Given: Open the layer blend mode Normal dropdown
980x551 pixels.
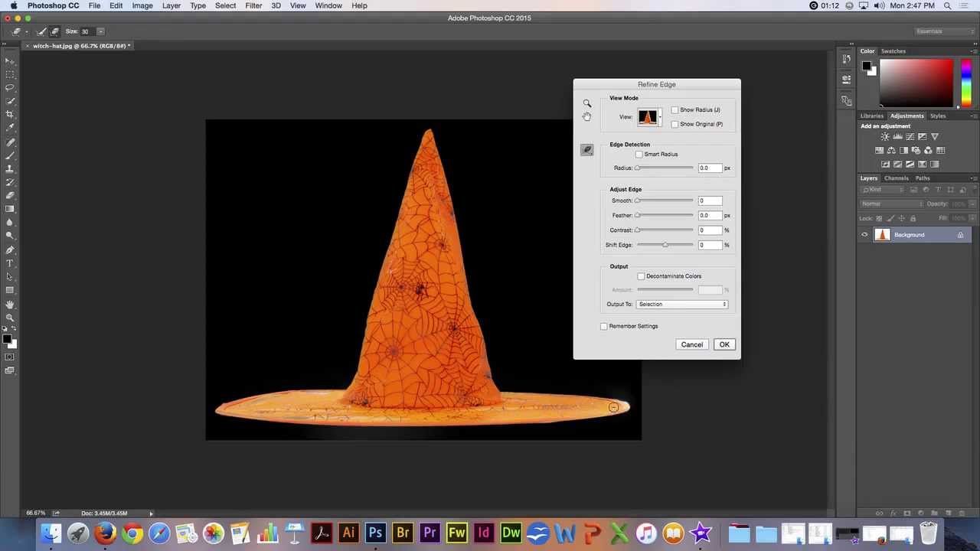Looking at the screenshot, I should click(x=892, y=204).
